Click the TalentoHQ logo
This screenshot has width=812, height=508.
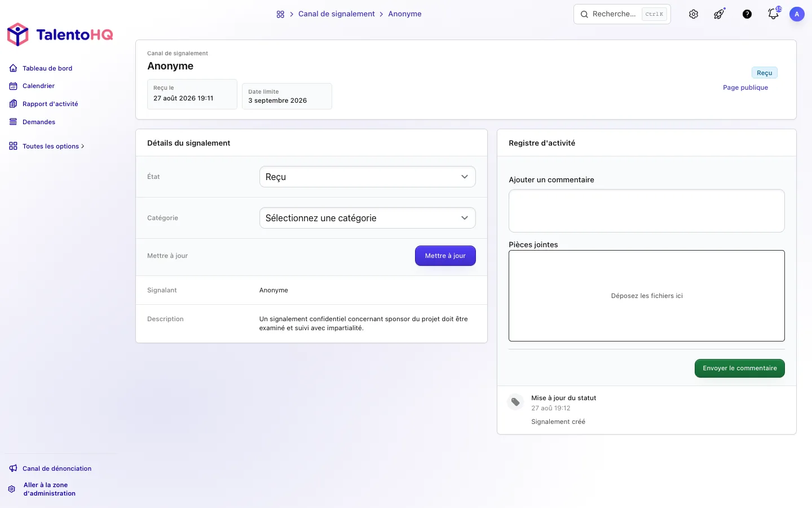tap(60, 34)
